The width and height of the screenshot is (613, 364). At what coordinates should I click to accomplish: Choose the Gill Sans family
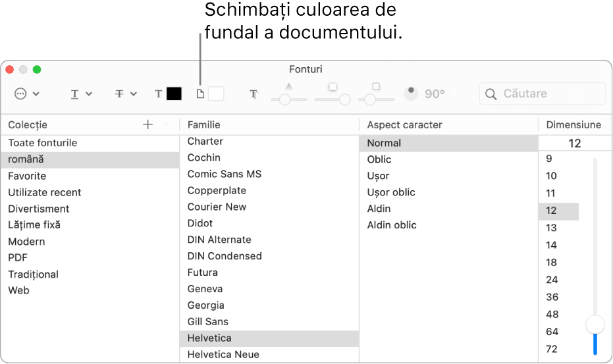[269, 322]
